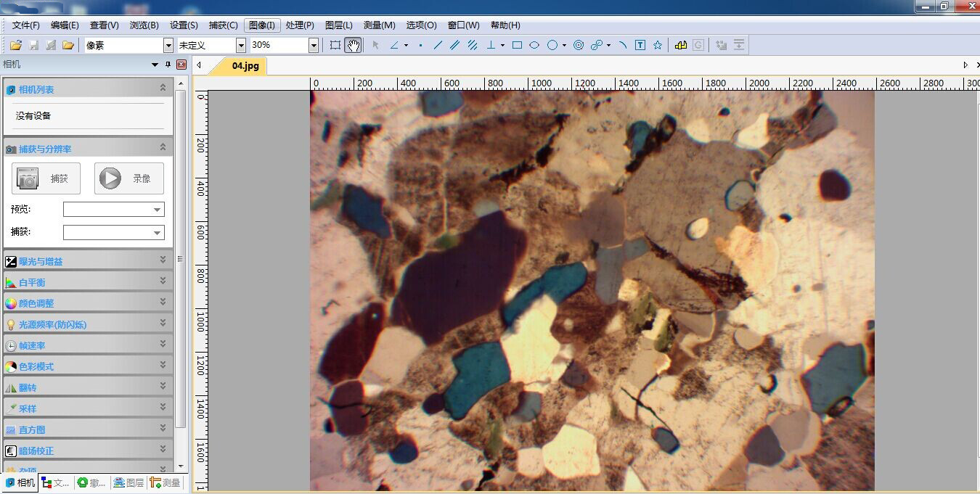Choose the parallel lines measurement tool
This screenshot has width=980, height=494.
click(455, 45)
